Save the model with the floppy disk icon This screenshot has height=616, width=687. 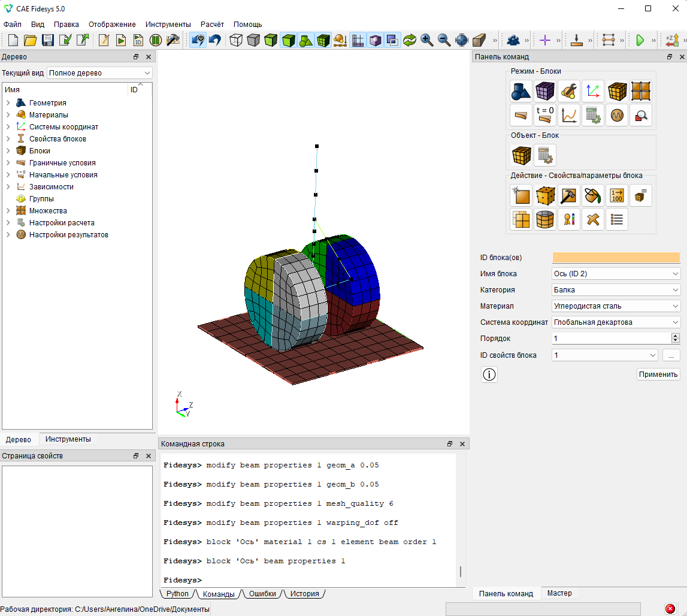48,40
